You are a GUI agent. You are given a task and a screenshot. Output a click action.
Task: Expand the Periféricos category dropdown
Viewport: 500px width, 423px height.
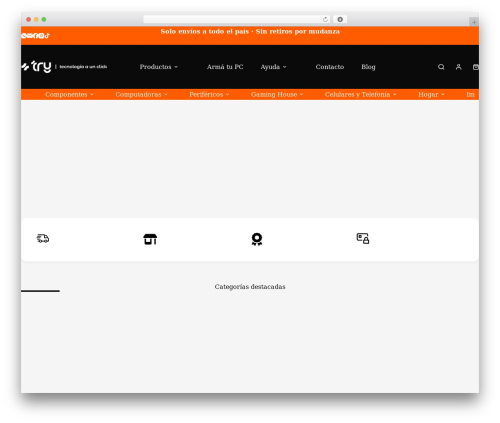209,95
